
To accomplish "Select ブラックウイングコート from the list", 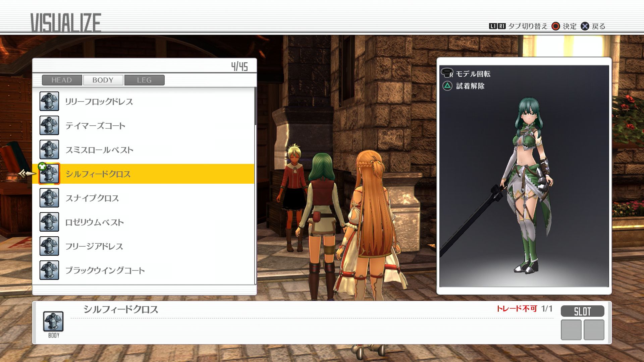I will (x=105, y=270).
